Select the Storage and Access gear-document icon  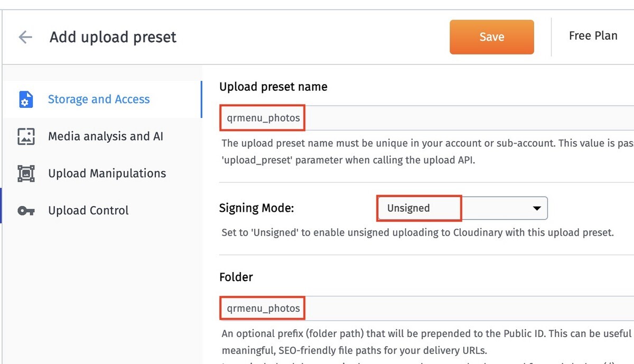[26, 99]
